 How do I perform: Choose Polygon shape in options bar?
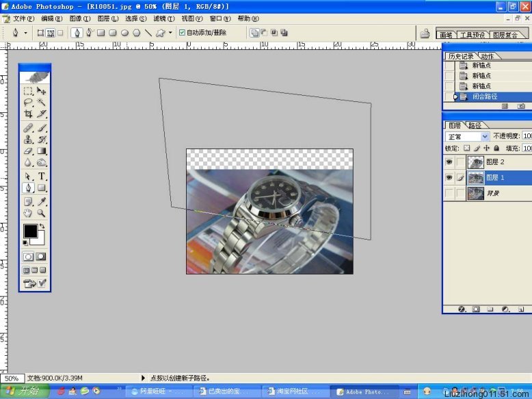136,33
